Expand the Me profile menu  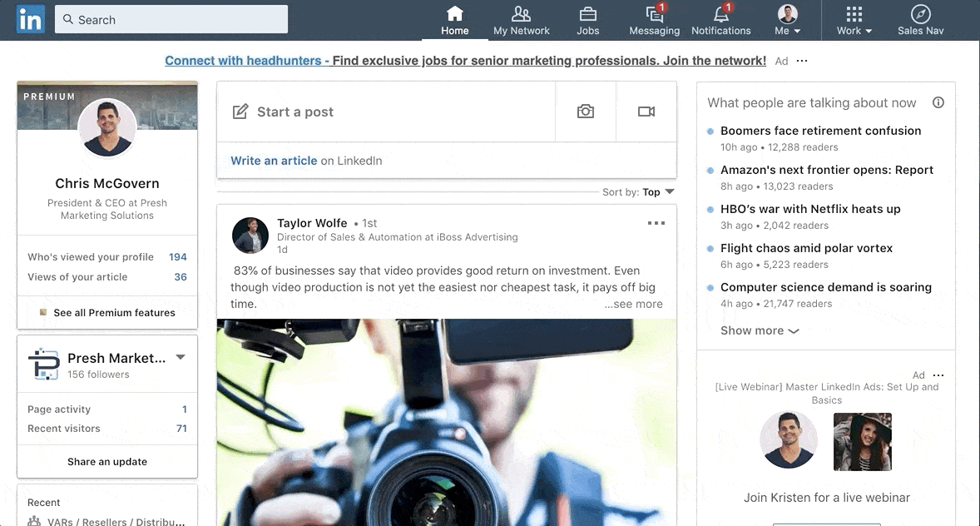coord(788,21)
